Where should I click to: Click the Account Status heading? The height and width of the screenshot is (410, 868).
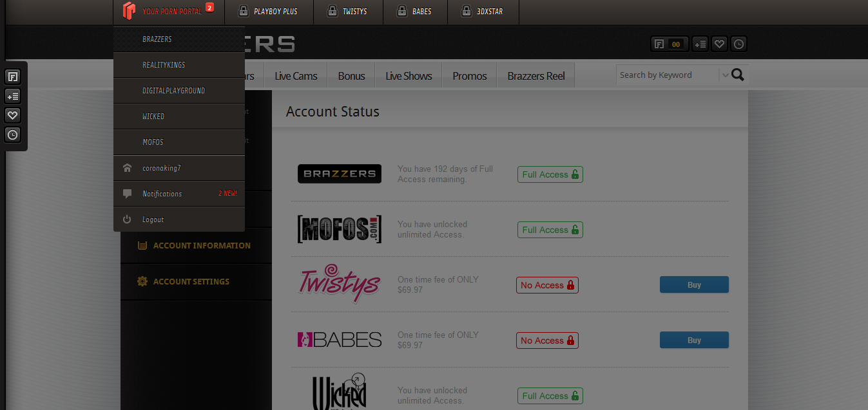[333, 111]
